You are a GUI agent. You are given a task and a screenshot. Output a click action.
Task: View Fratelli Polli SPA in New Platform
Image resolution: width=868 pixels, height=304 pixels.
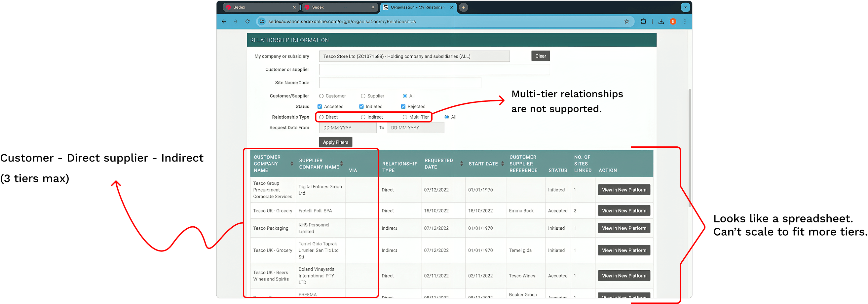pyautogui.click(x=624, y=211)
